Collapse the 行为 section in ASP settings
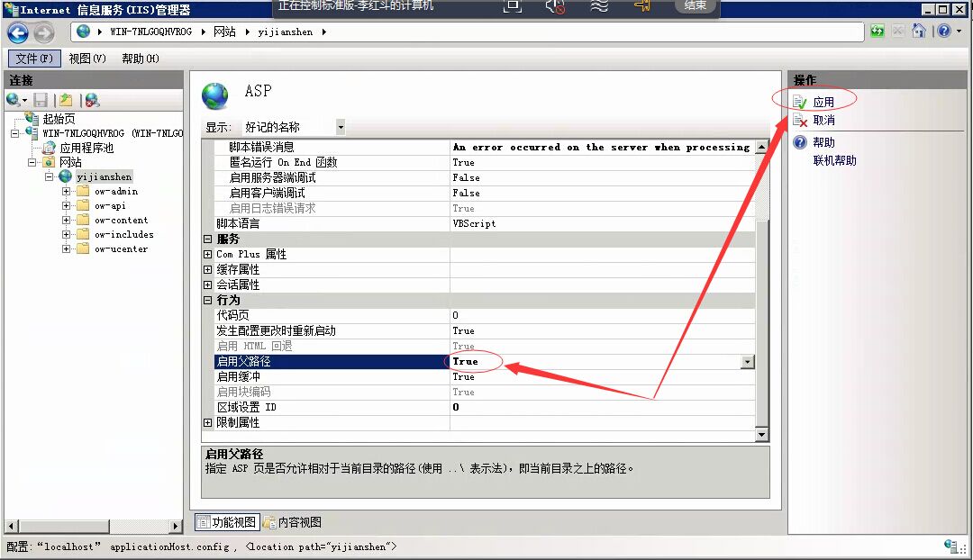 tap(208, 300)
